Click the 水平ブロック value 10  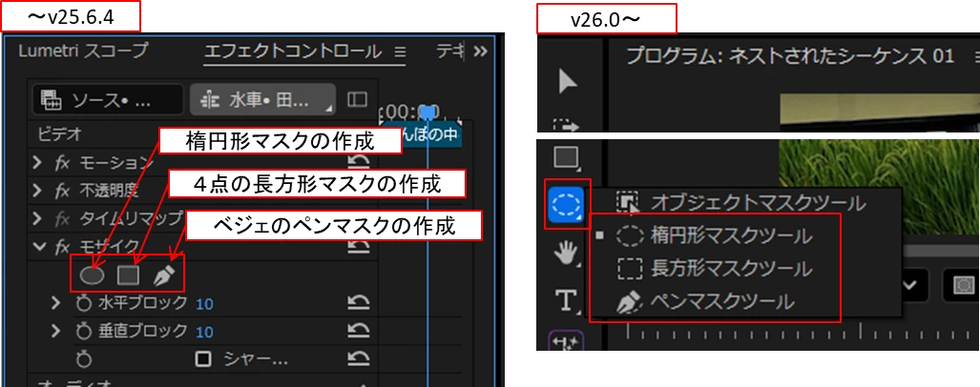pyautogui.click(x=204, y=304)
